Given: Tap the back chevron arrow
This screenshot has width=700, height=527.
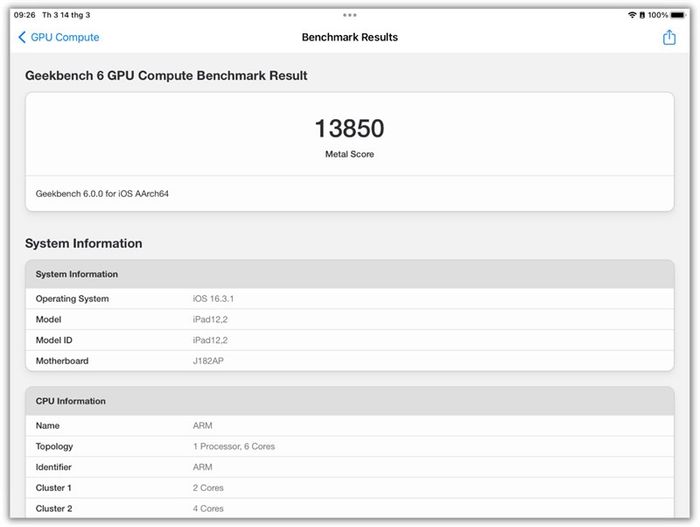Looking at the screenshot, I should 22,37.
